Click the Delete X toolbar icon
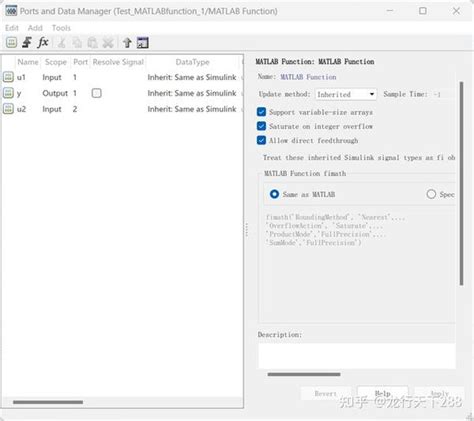The height and width of the screenshot is (421, 474). [108, 43]
